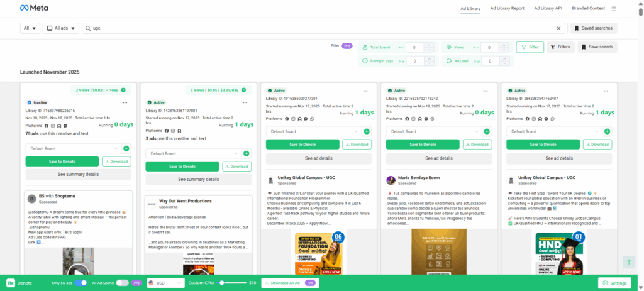Open the HND Unikey ad image
This screenshot has width=644, height=291.
point(559,251)
